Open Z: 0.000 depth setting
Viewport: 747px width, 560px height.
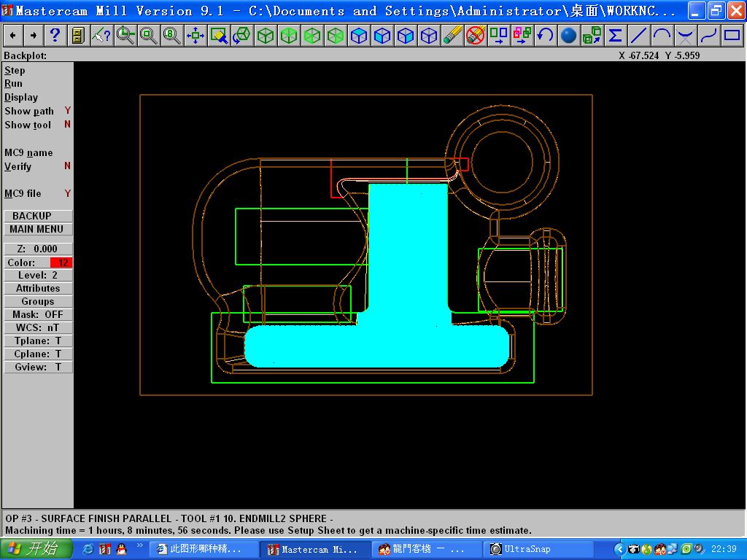coord(38,249)
